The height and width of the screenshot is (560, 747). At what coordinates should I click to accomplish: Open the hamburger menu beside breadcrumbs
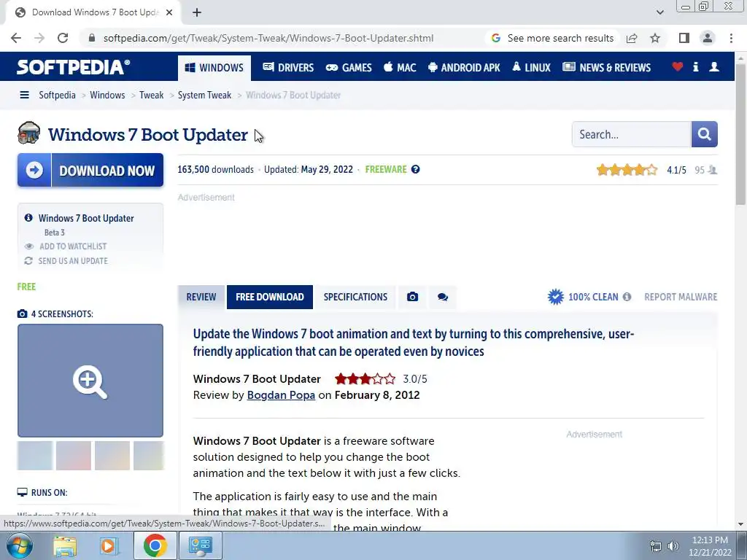(x=24, y=96)
